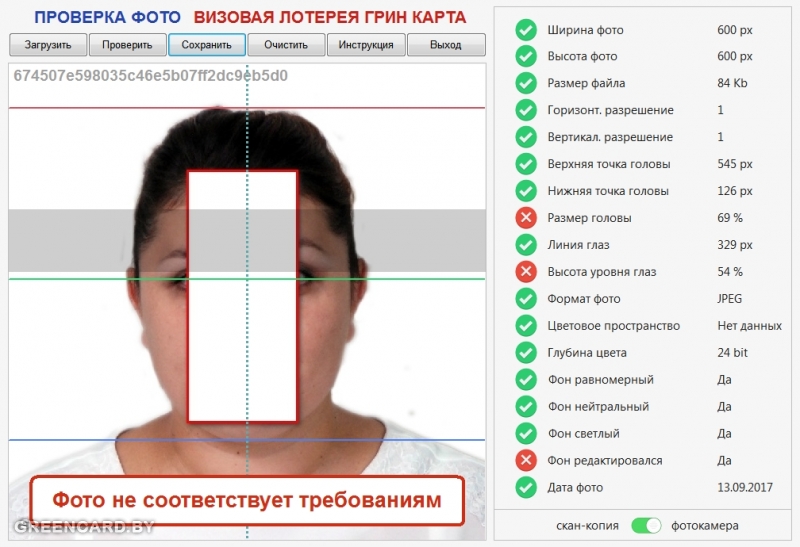The width and height of the screenshot is (800, 547).
Task: Click the photo file hash name text
Action: (150, 76)
